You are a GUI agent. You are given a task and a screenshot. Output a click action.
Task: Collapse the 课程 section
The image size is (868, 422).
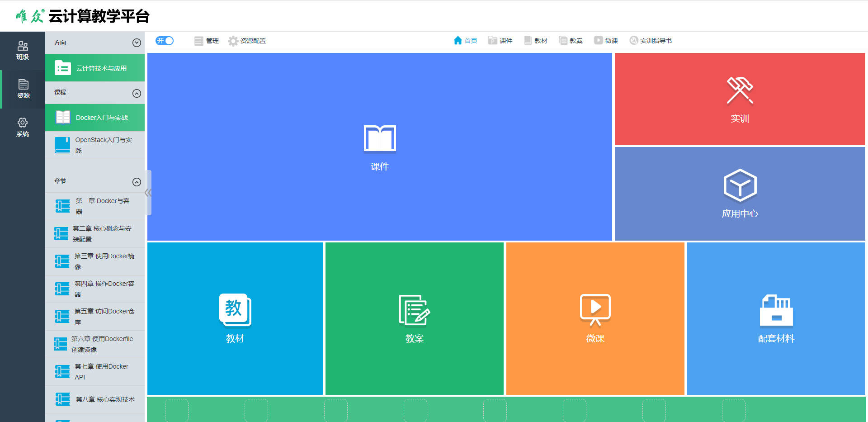[x=137, y=93]
